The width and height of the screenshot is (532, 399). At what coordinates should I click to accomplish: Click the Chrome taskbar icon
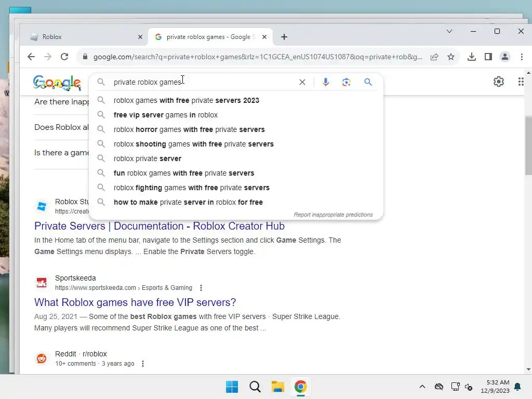tap(301, 387)
